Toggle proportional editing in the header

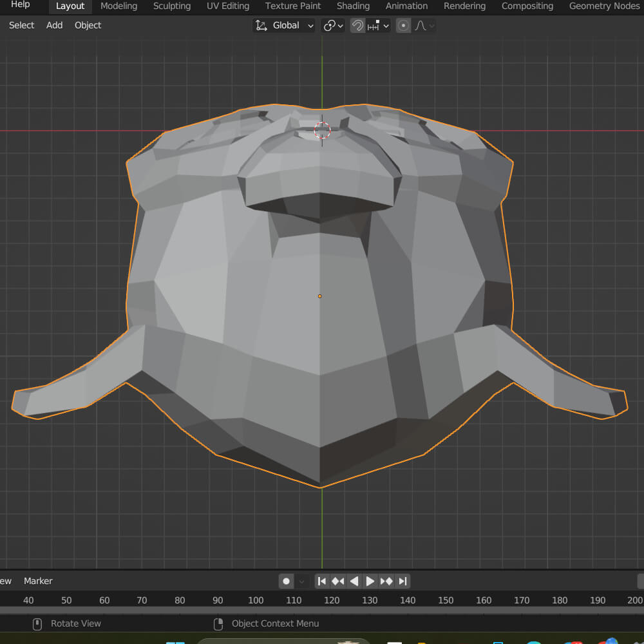point(404,26)
